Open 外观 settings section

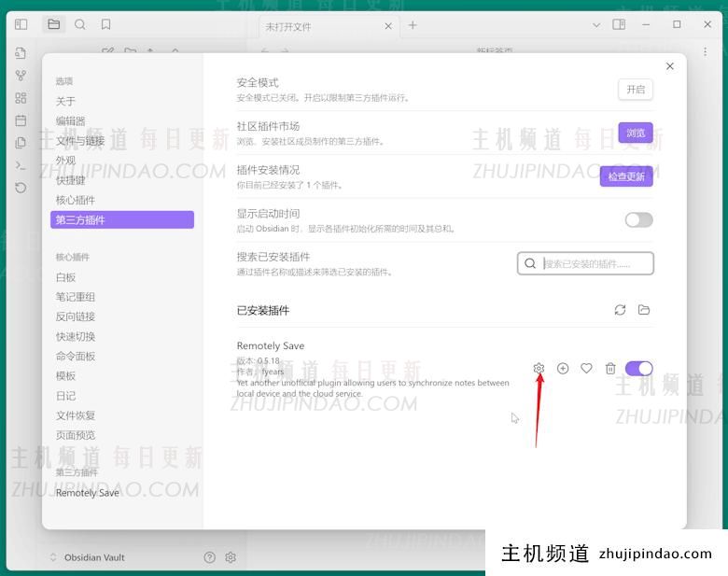coord(122,161)
